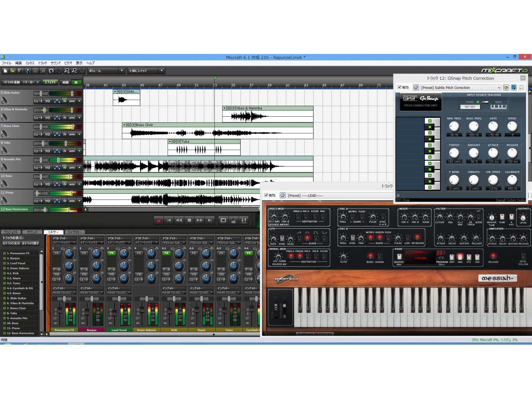Open the ファイル menu
The width and height of the screenshot is (532, 399).
point(6,63)
